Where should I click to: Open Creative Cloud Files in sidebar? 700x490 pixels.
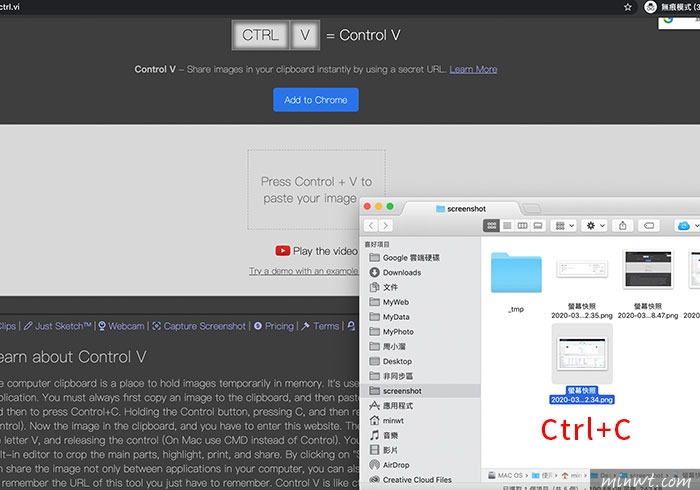(x=410, y=479)
